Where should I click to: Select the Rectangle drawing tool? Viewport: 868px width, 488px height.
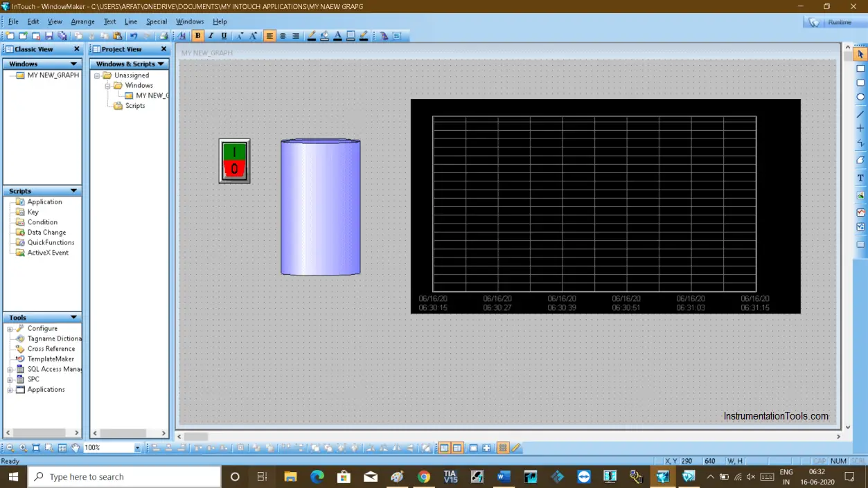point(860,69)
